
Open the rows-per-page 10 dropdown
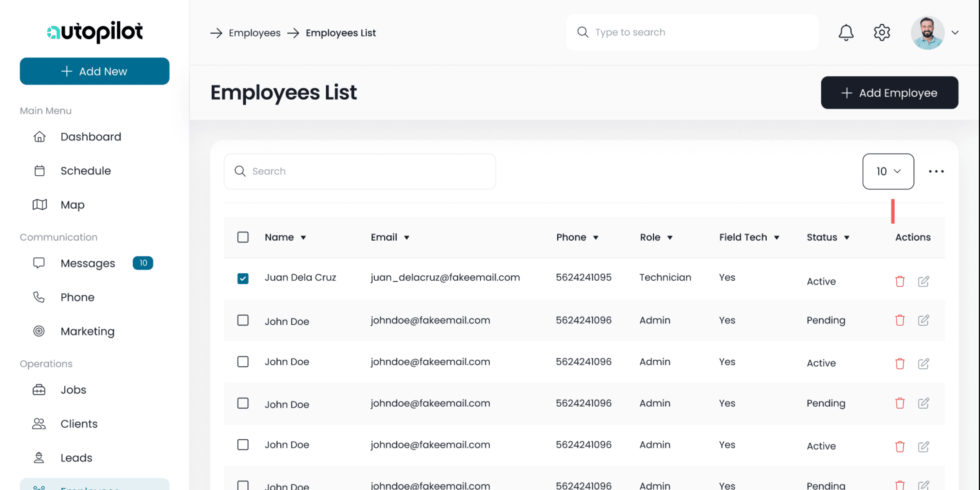(x=888, y=171)
